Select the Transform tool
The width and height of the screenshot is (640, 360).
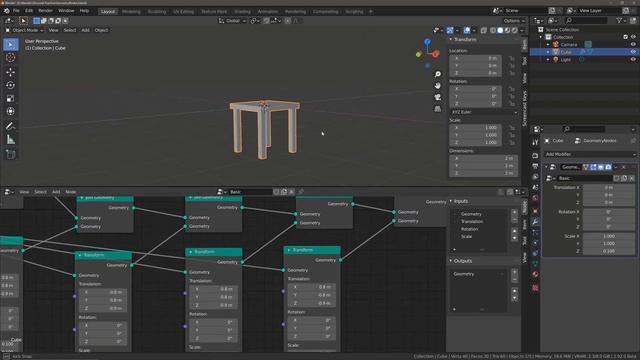tap(11, 111)
